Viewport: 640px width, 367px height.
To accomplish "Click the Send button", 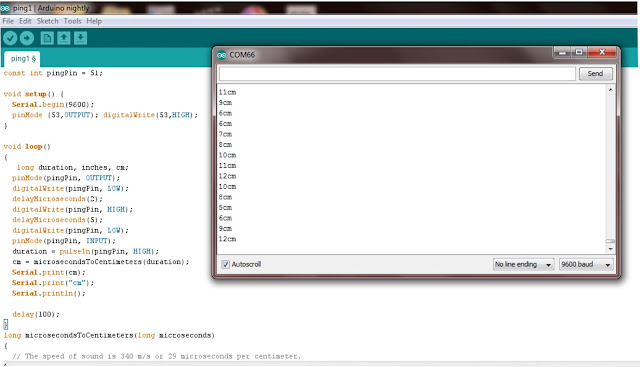I will click(x=595, y=73).
